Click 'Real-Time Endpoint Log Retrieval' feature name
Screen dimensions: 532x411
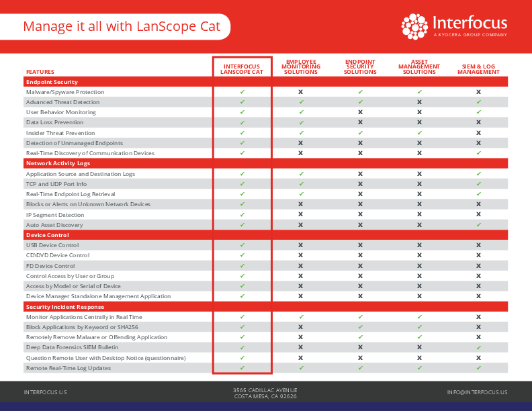tap(71, 194)
